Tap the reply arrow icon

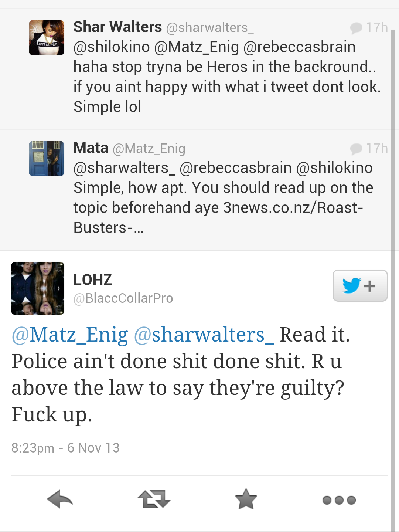tap(60, 499)
